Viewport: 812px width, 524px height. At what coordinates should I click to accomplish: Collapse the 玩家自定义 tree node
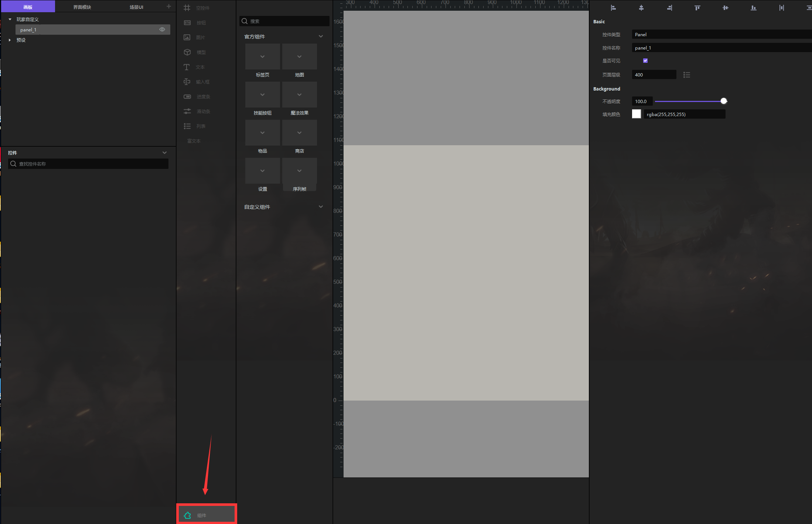click(10, 19)
